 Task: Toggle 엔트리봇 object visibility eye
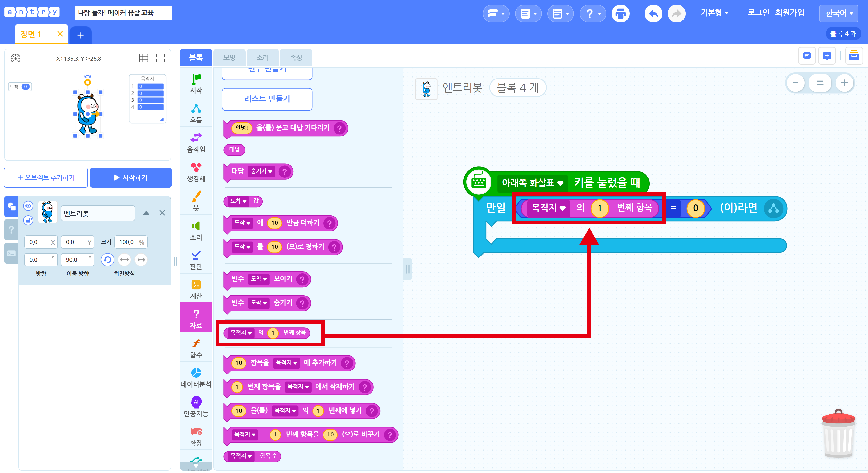[28, 206]
